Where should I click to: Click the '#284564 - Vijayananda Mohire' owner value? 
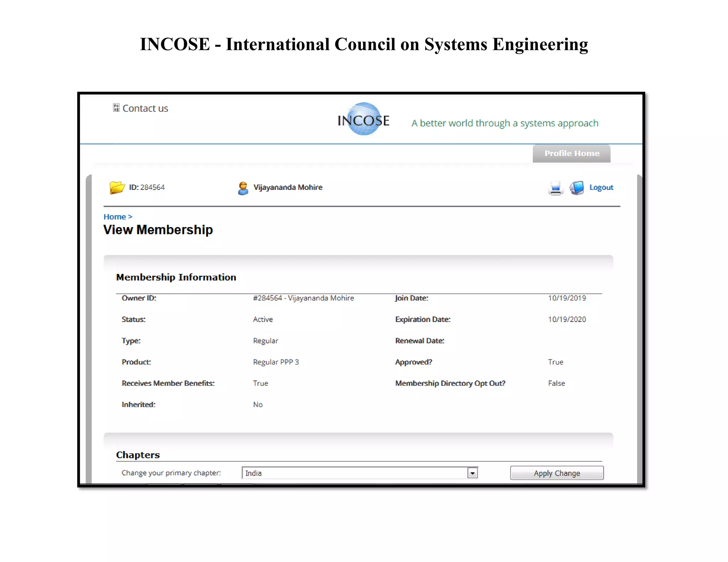point(303,298)
